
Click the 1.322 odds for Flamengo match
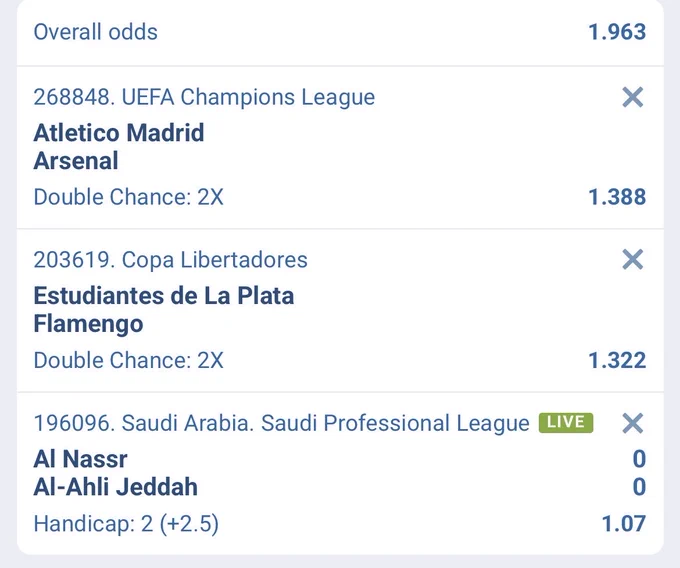point(617,360)
